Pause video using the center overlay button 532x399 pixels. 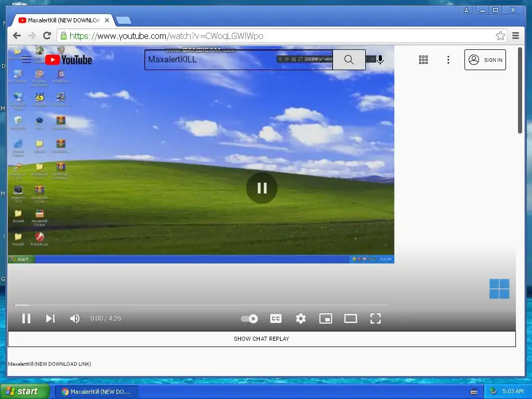[x=262, y=188]
